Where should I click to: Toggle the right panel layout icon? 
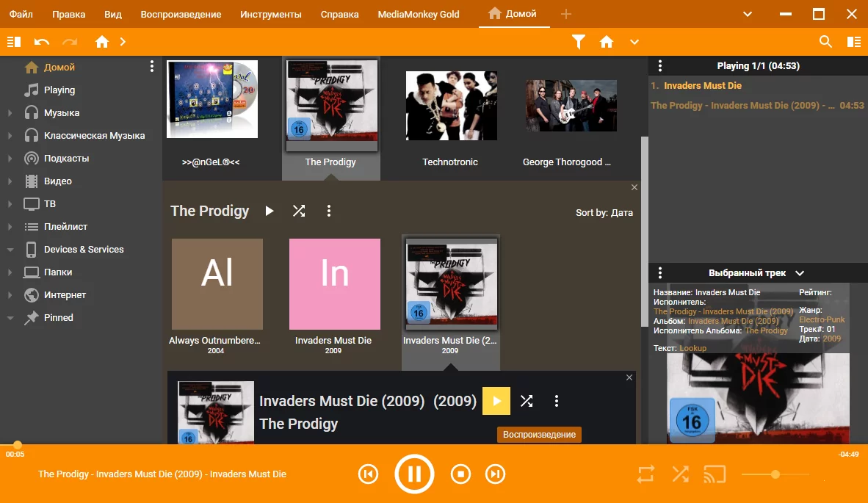click(x=853, y=42)
